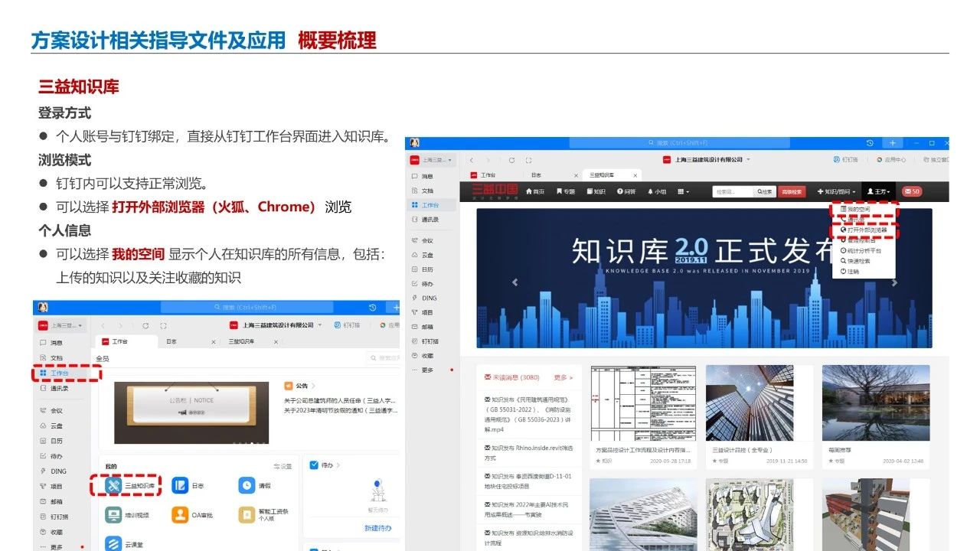Open 知识/提问 dropdown in knowledge base navbar

[836, 191]
